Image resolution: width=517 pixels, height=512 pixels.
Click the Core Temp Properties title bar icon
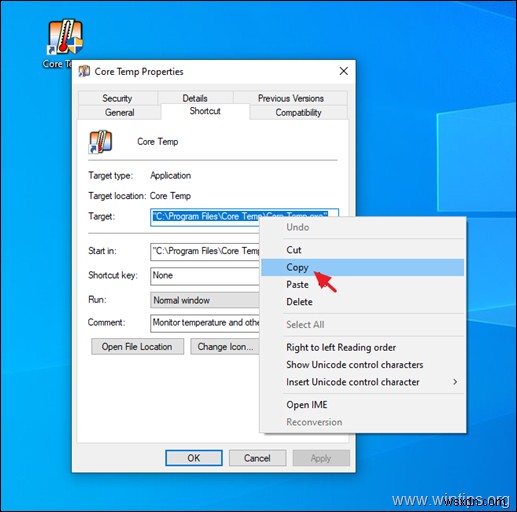84,71
